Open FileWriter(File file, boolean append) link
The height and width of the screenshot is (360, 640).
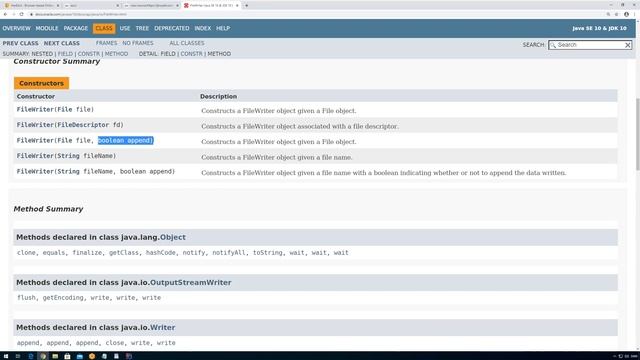(x=85, y=140)
